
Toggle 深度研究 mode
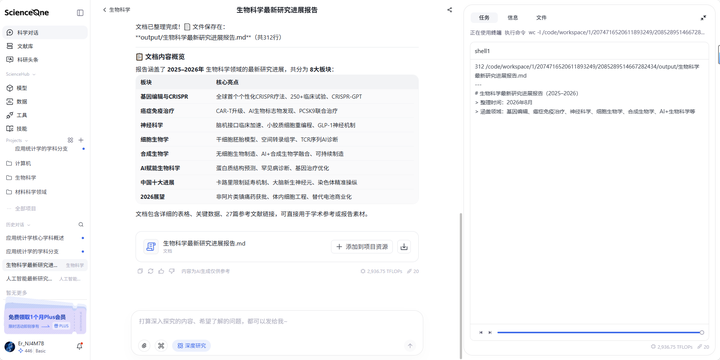point(191,346)
